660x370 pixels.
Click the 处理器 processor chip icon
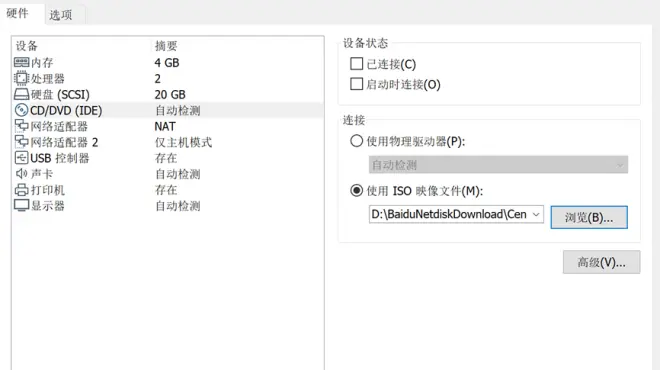click(21, 78)
